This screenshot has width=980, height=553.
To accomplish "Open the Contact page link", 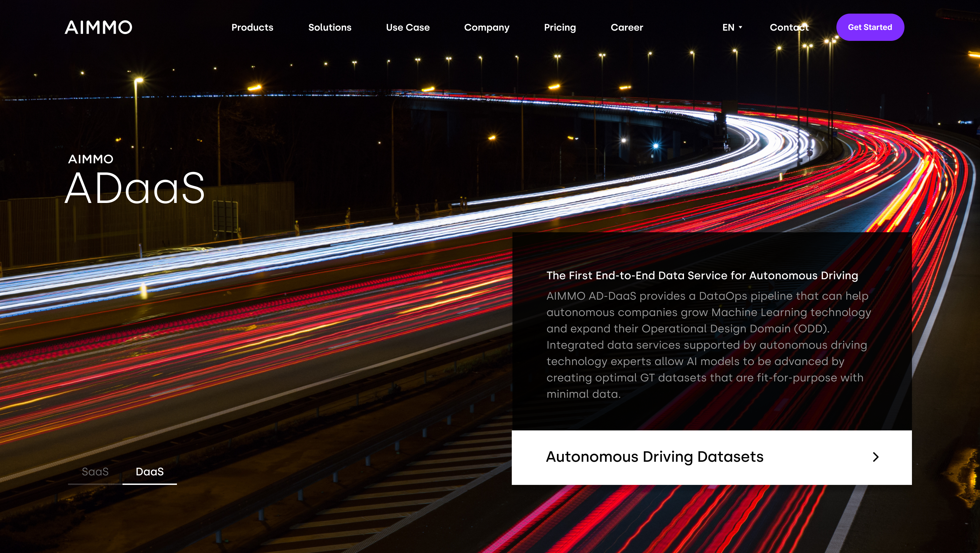I will coord(789,27).
